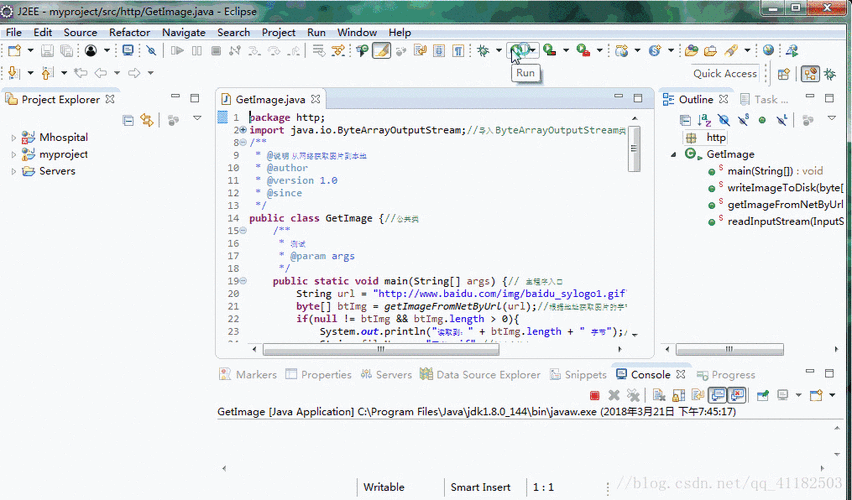This screenshot has height=500, width=852.
Task: Click the Clear Console icon
Action: coord(659,396)
